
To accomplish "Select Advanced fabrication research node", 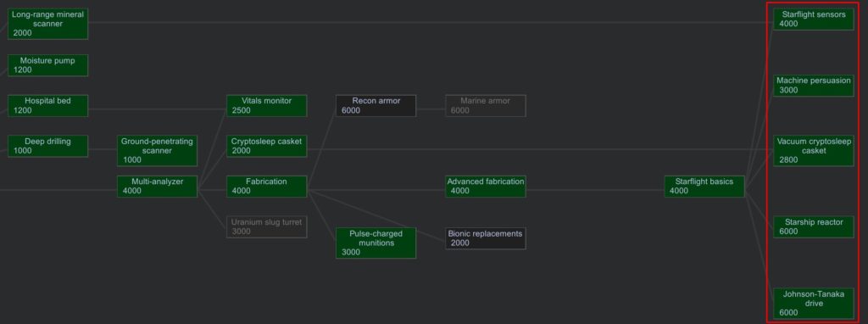I will click(486, 186).
